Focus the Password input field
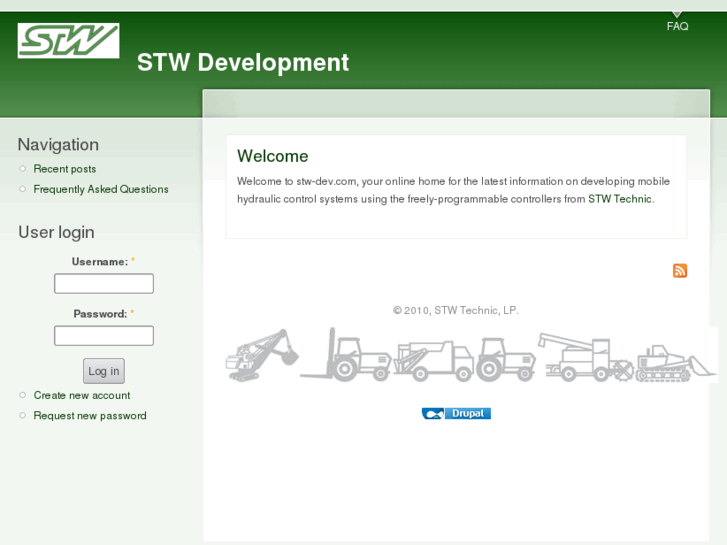This screenshot has width=727, height=545. click(104, 335)
